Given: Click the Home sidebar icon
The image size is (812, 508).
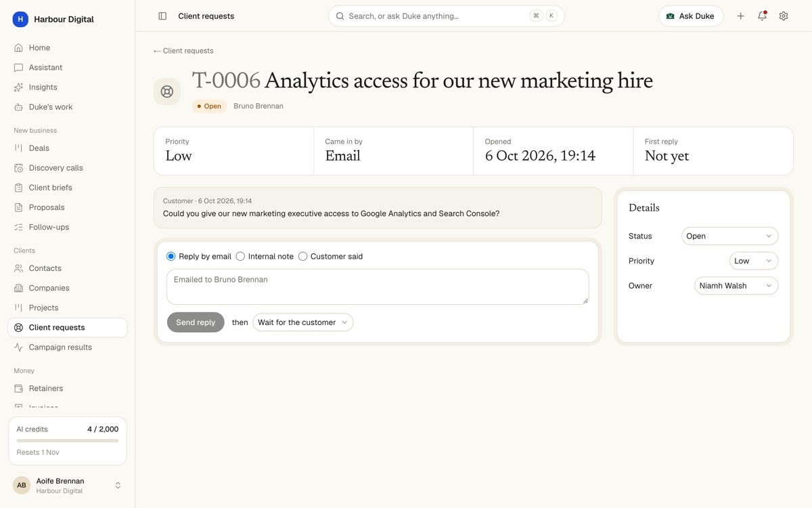Looking at the screenshot, I should click(x=18, y=48).
